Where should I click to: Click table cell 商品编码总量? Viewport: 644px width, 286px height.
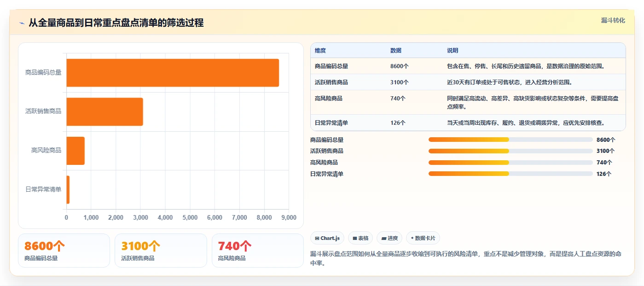[331, 66]
